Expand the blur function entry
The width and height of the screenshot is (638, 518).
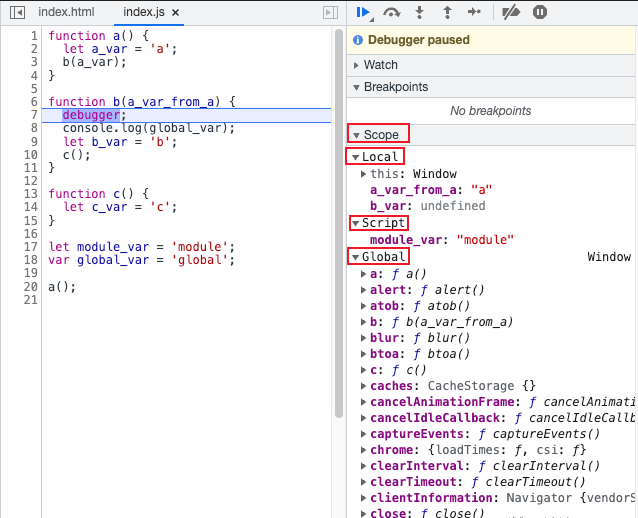pos(363,338)
